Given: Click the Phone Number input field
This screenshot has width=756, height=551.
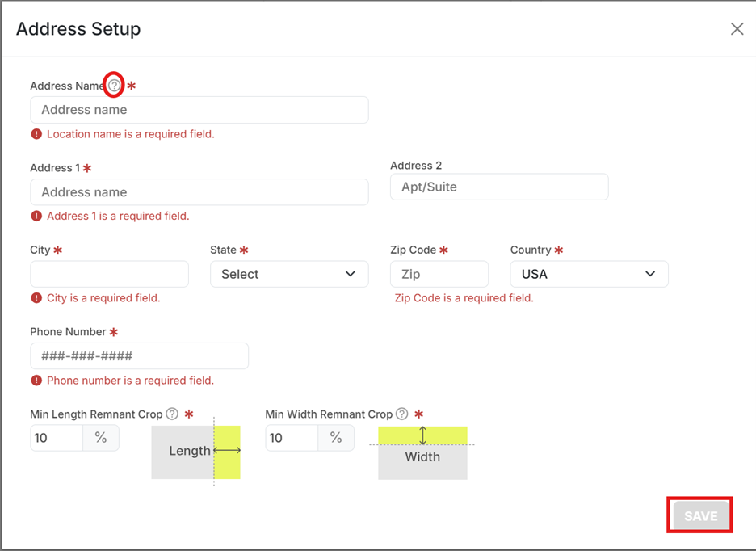Looking at the screenshot, I should pos(139,356).
